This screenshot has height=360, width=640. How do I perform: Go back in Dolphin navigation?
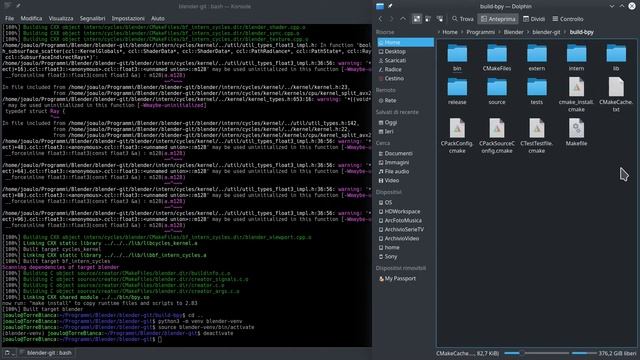click(380, 19)
